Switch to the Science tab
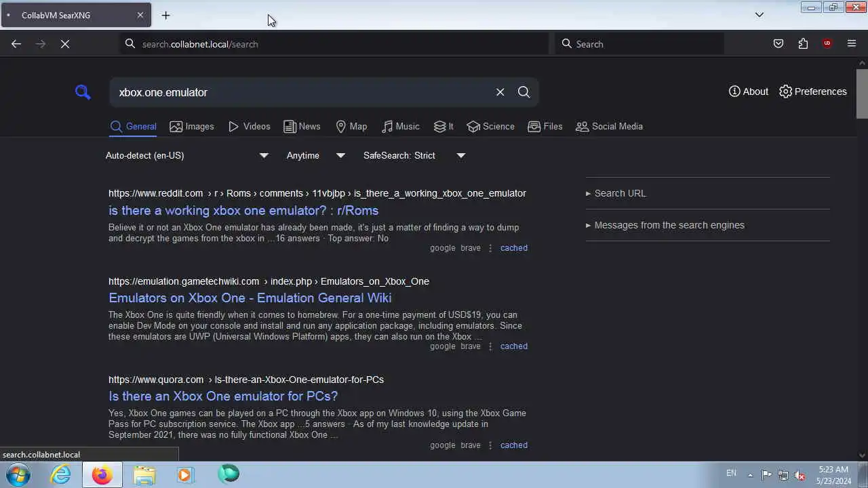This screenshot has height=488, width=868. coord(491,127)
